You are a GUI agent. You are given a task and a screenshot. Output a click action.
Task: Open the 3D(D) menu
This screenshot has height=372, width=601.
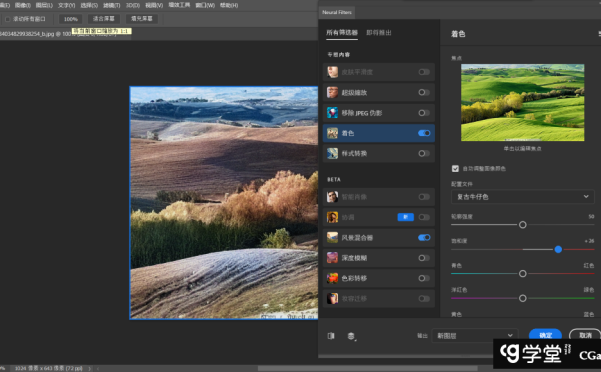[133, 5]
